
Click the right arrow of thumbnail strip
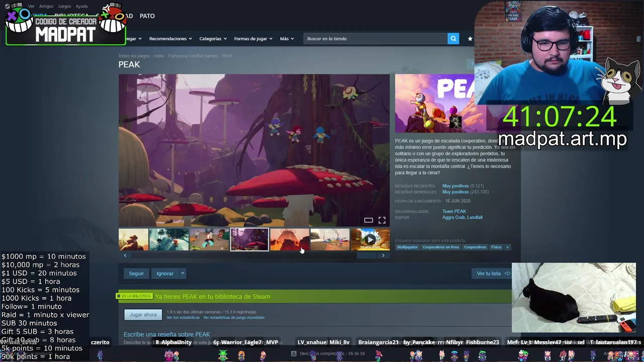(x=383, y=255)
